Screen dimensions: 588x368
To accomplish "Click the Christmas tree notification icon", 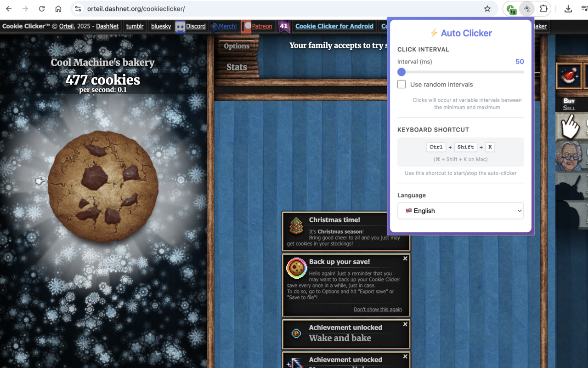I will (296, 226).
